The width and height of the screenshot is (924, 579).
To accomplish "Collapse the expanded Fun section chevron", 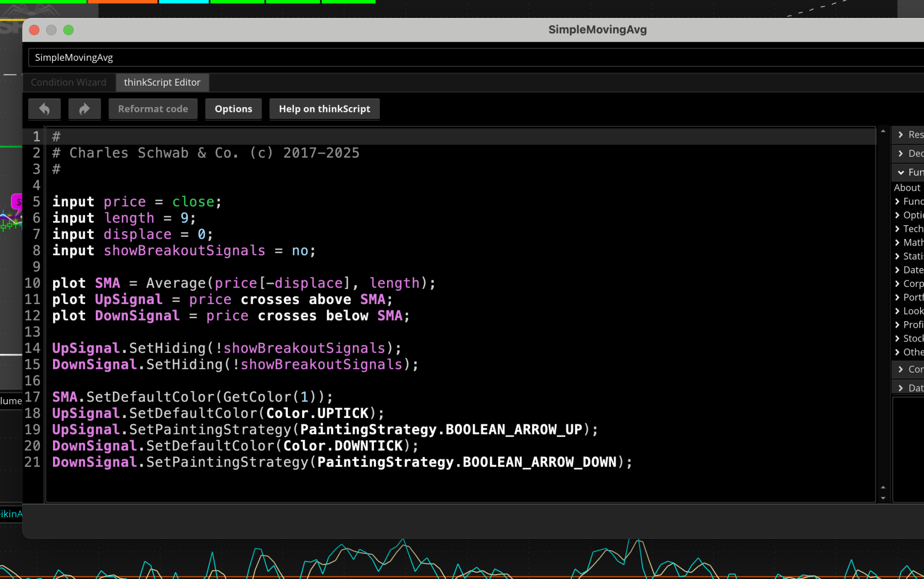I will click(901, 172).
